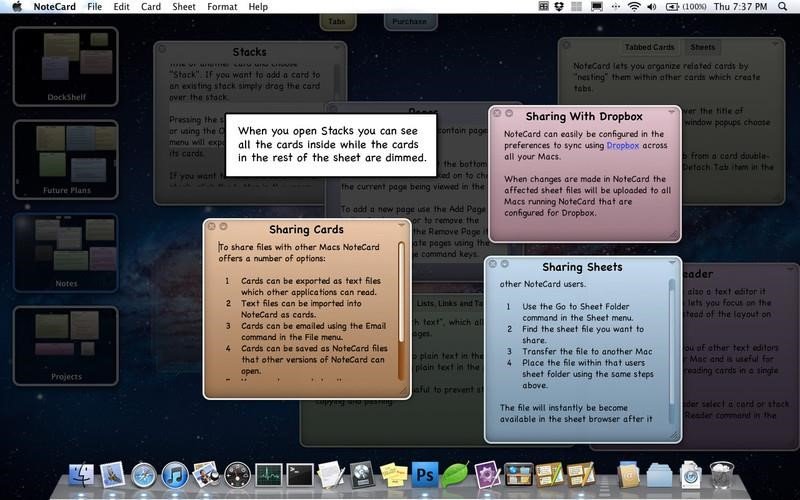Open TextEdit in the Dock
800x500 pixels.
coord(331,474)
